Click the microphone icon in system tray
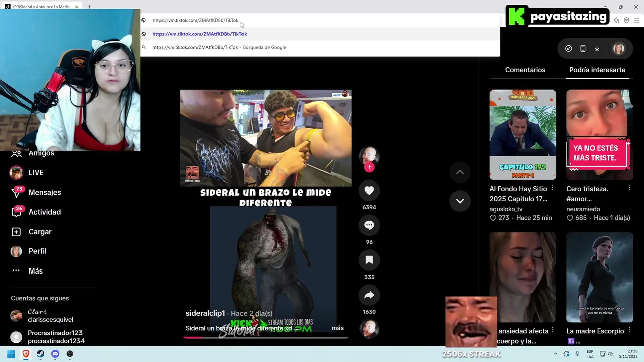 click(577, 354)
